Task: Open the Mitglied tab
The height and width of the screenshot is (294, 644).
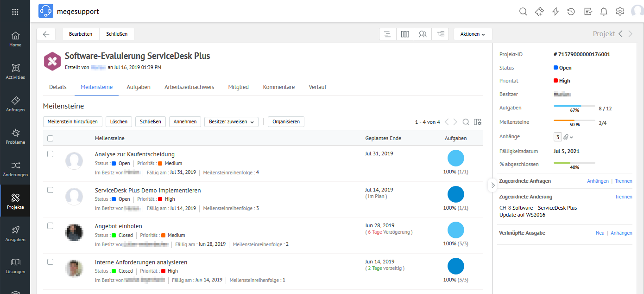Action: pyautogui.click(x=238, y=87)
